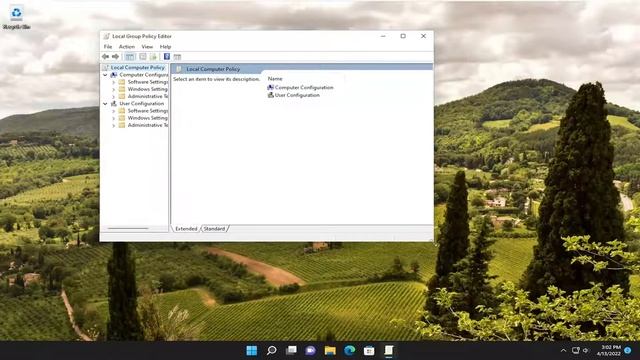This screenshot has height=360, width=640.
Task: Expand Software Settings under User Configuration
Action: (113, 111)
